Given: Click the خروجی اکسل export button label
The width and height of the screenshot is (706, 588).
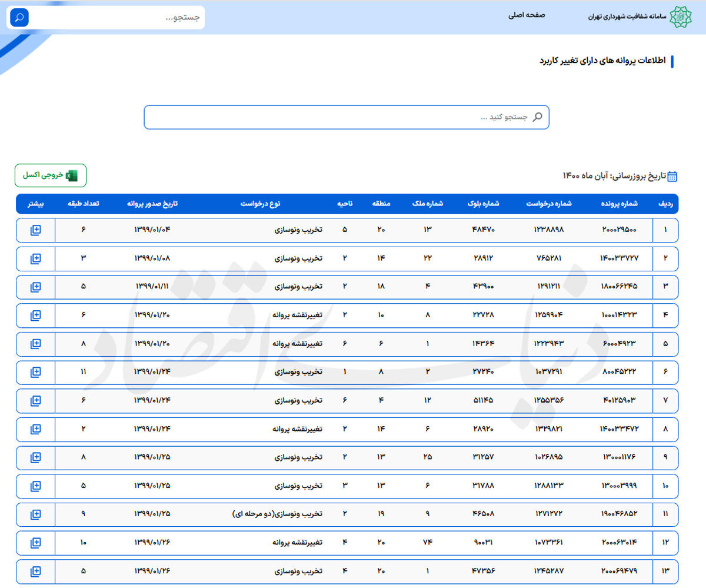Looking at the screenshot, I should click(42, 175).
